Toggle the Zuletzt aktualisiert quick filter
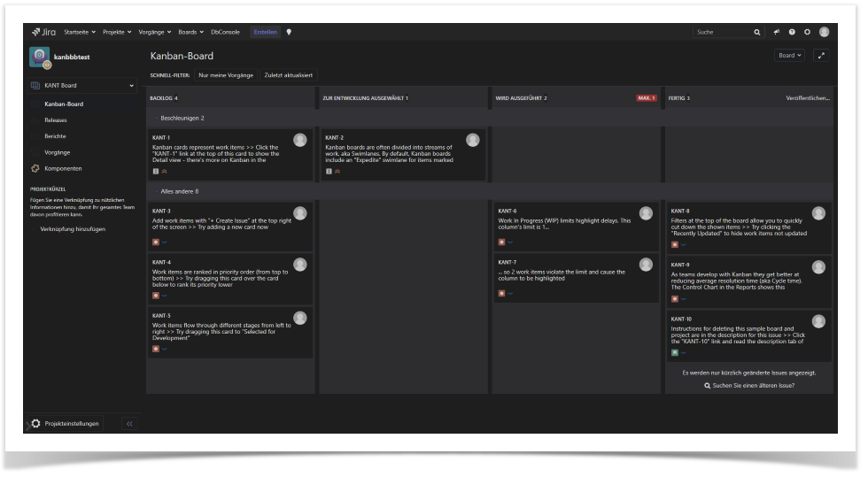Screen dimensions: 868x477 point(289,75)
